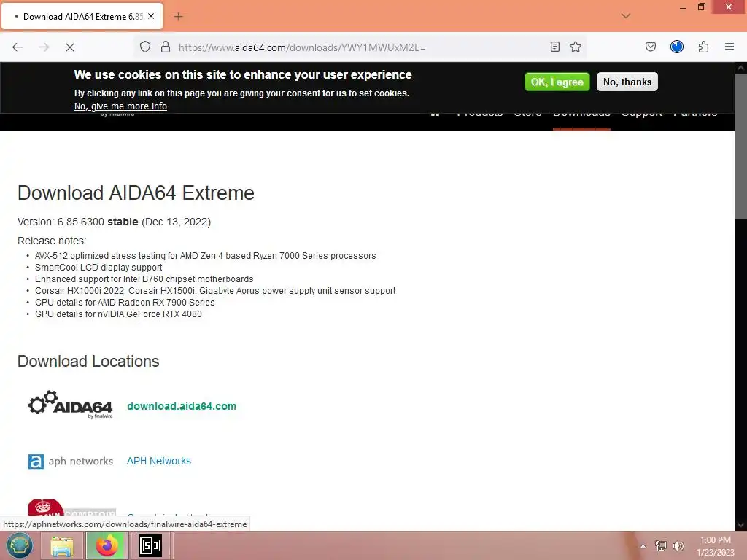
Task: Open the network tray icon
Action: [x=660, y=545]
